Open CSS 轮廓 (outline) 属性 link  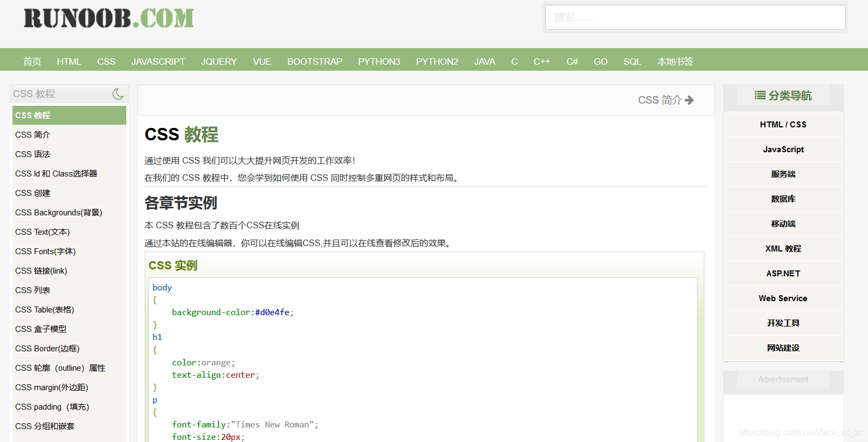click(x=69, y=368)
